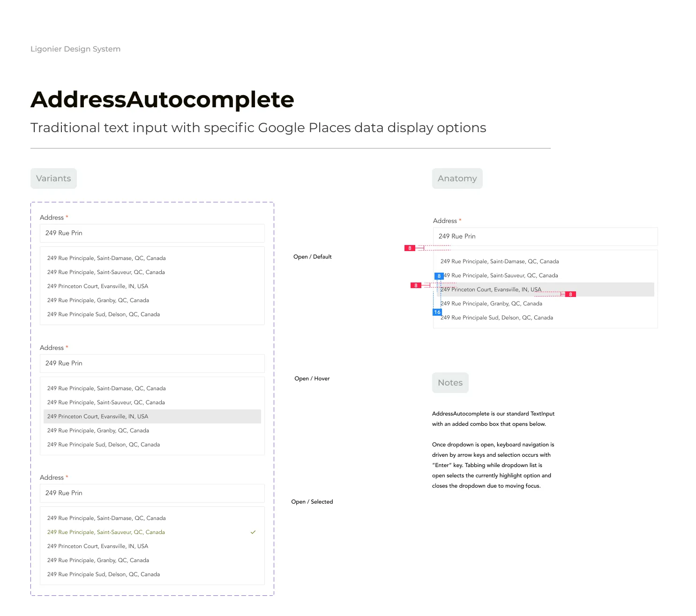
Task: Click the Open / Default variant label
Action: click(x=312, y=257)
